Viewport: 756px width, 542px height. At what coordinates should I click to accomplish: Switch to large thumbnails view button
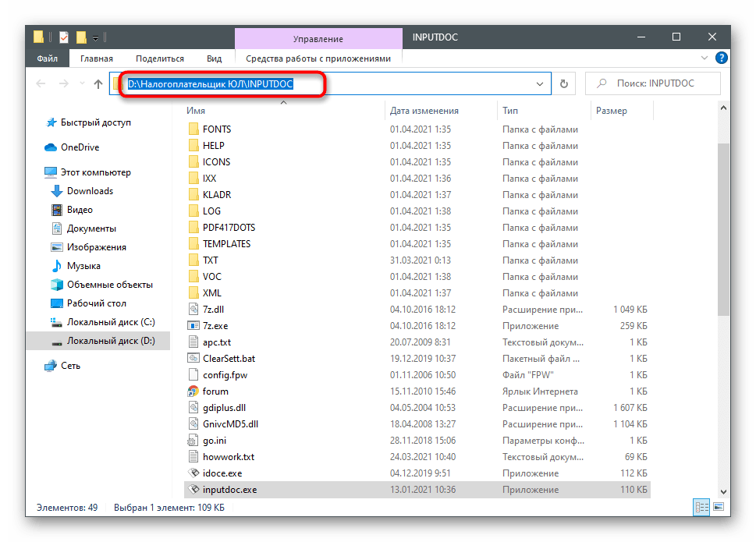click(719, 508)
